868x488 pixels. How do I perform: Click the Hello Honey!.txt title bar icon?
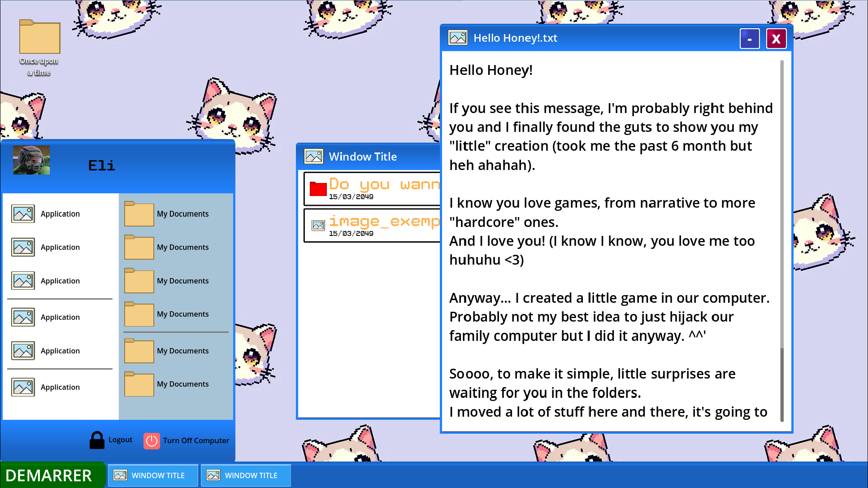click(x=458, y=38)
